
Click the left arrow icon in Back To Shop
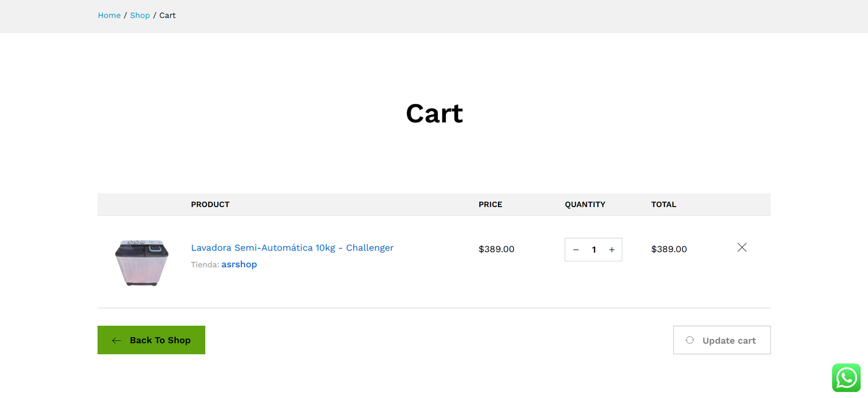click(x=117, y=341)
